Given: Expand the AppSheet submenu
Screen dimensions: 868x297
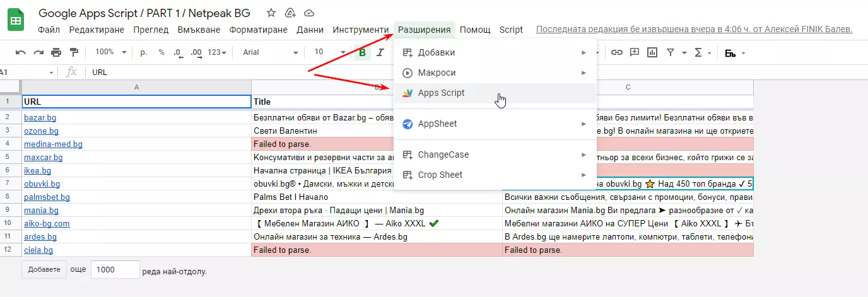Looking at the screenshot, I should click(584, 124).
